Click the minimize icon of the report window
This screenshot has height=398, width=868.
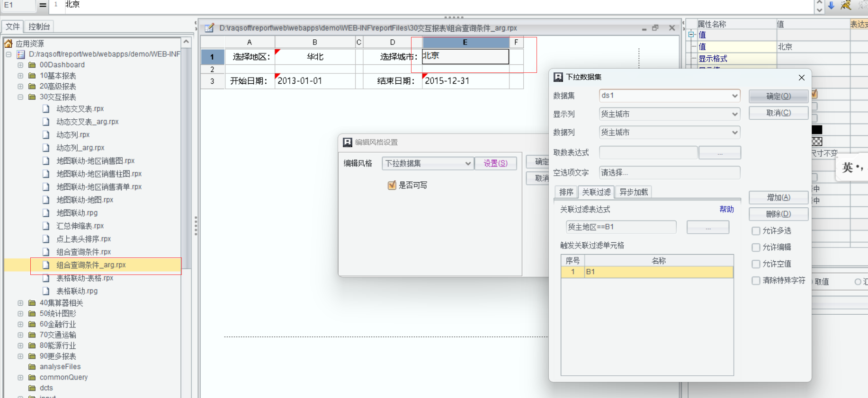pos(644,29)
